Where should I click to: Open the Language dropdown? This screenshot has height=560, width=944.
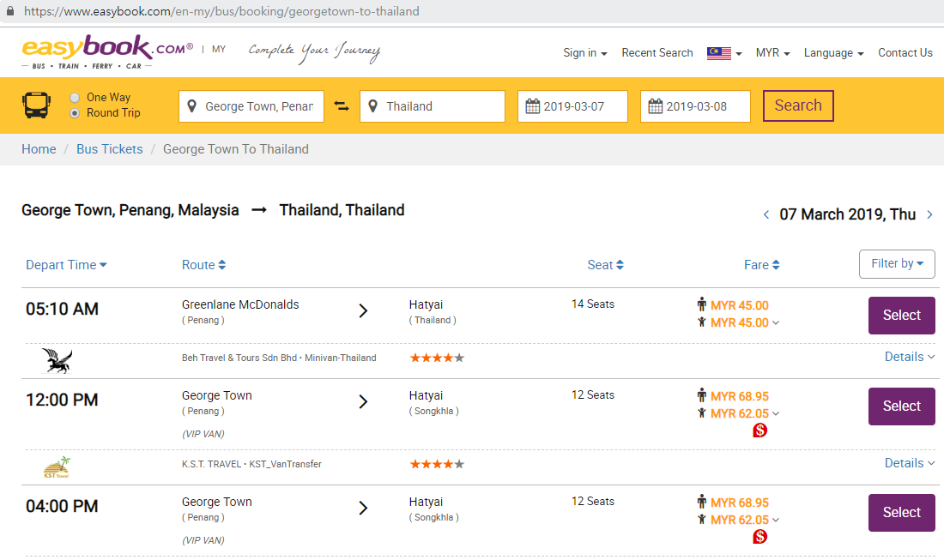[834, 53]
